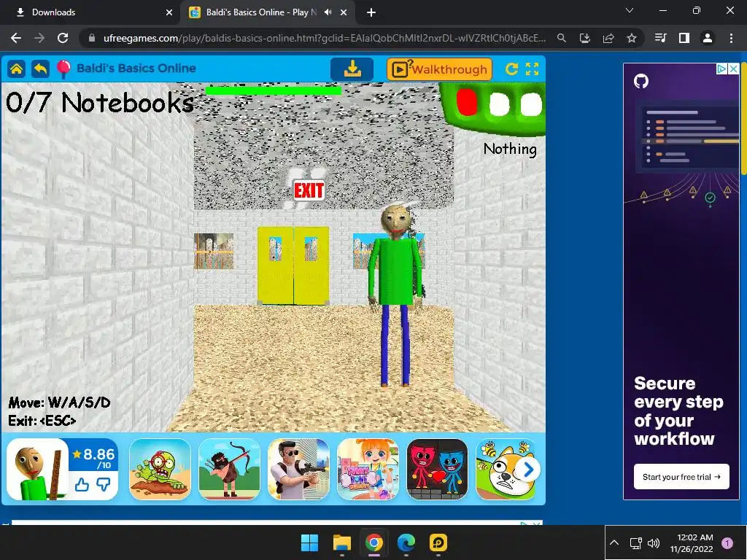
Task: Open Microsoft Edge from taskbar
Action: click(406, 542)
